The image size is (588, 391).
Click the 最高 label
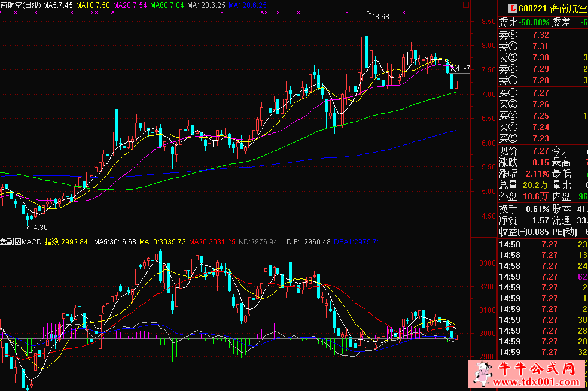pos(561,162)
